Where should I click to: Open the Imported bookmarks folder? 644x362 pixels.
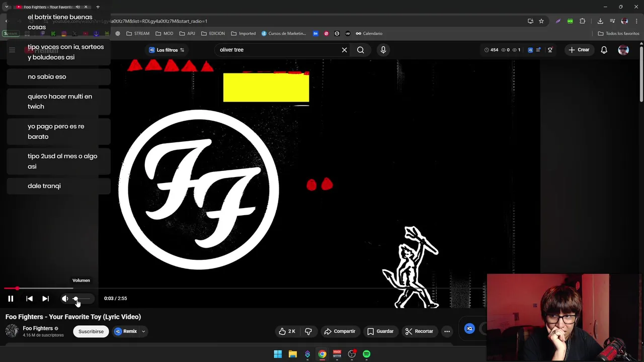click(x=244, y=34)
